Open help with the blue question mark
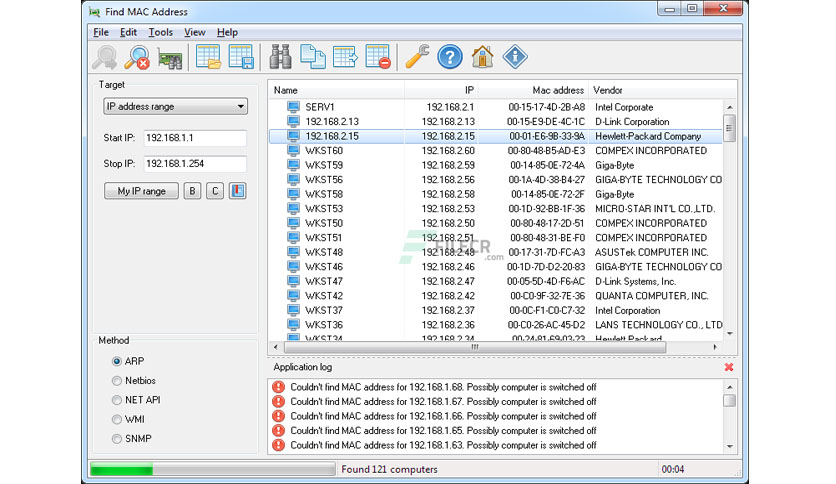 [450, 57]
